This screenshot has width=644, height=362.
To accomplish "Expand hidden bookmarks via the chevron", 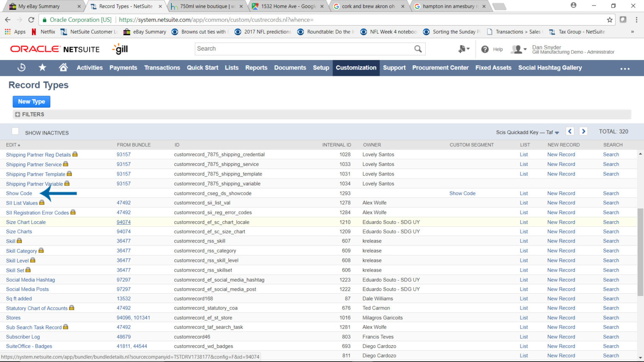I will pyautogui.click(x=633, y=31).
